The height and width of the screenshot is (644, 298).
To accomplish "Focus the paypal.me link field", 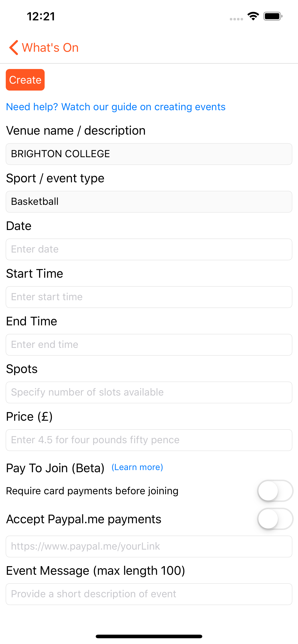I will pos(149,546).
